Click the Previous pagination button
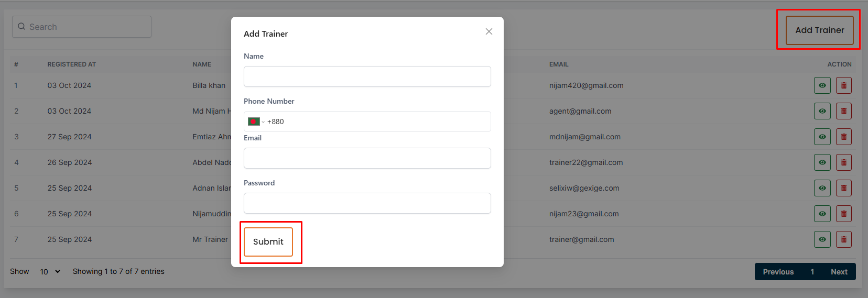The image size is (868, 298). pos(778,272)
